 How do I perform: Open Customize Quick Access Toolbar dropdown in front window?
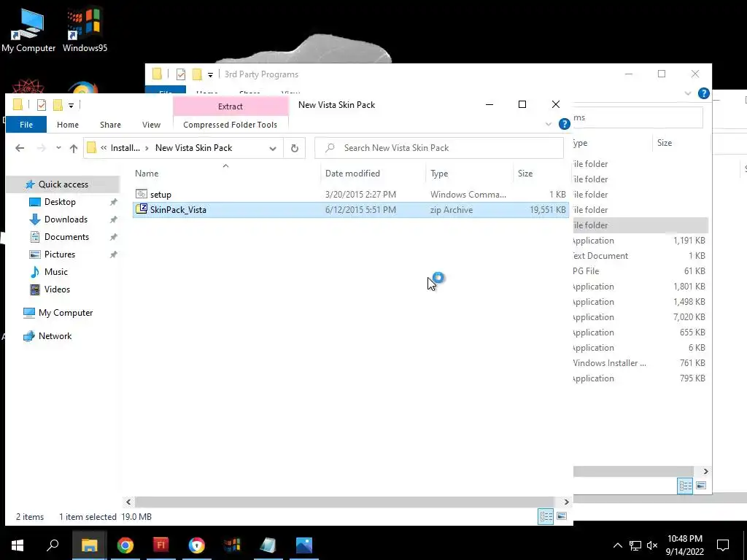click(x=71, y=105)
